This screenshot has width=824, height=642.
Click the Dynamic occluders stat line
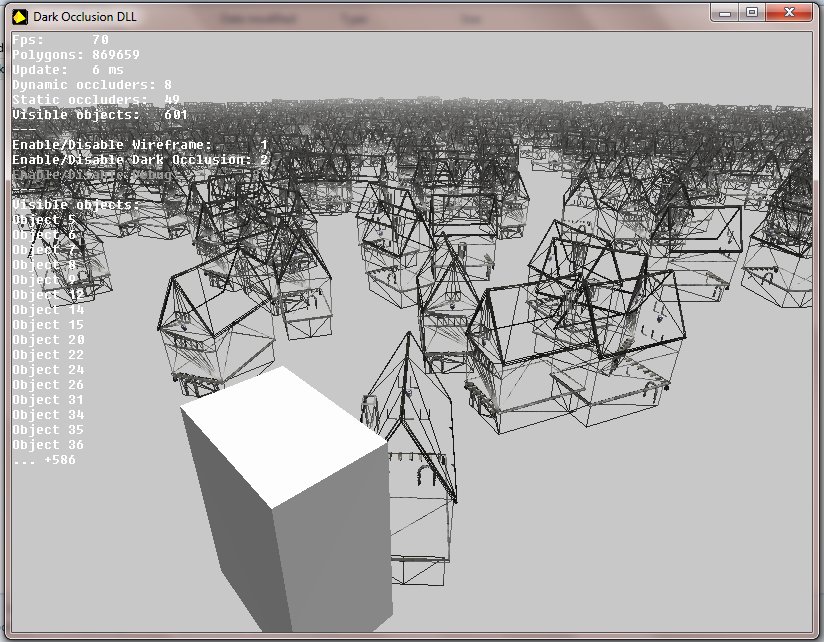[x=92, y=85]
